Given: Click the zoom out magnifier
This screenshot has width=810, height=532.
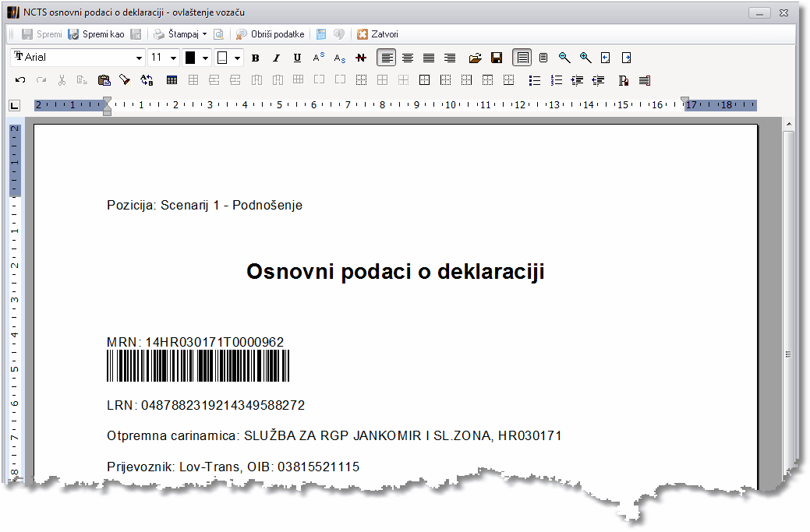Looking at the screenshot, I should click(x=564, y=58).
